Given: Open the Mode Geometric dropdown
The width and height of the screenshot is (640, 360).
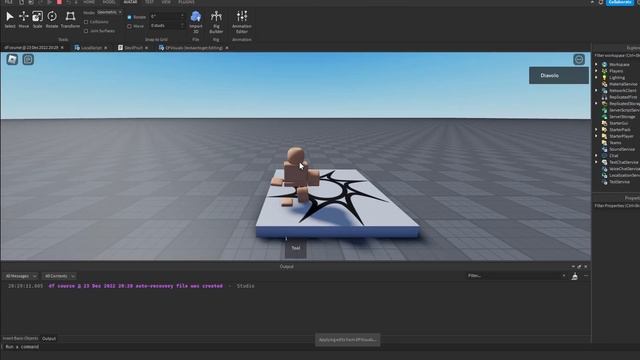Looking at the screenshot, I should (109, 13).
